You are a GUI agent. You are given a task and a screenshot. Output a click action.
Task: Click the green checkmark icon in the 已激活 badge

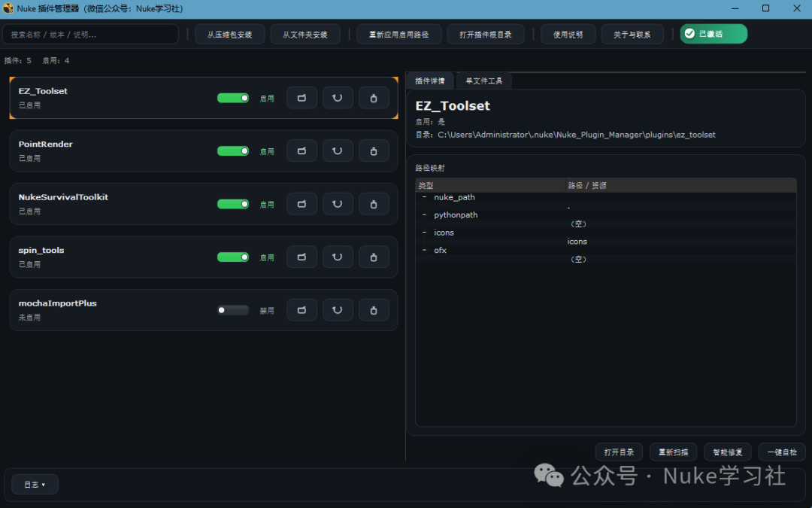[x=689, y=34]
